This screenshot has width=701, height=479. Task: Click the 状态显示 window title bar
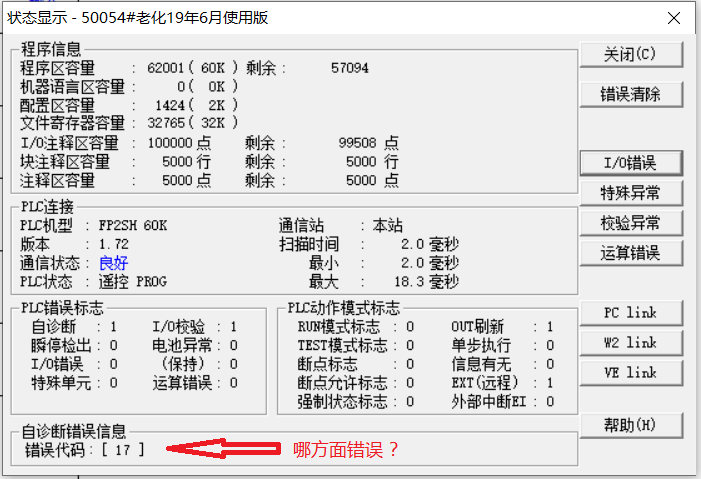click(300, 16)
